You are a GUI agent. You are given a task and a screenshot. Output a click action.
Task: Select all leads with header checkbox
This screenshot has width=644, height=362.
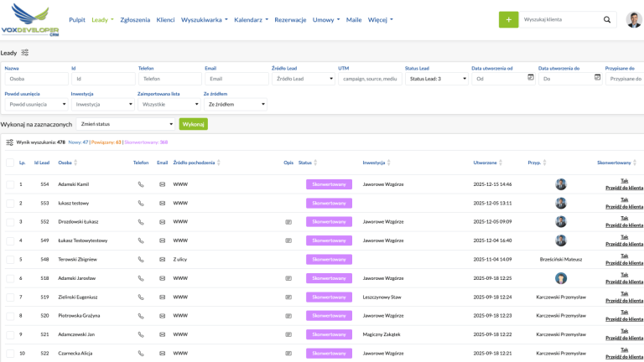tap(9, 163)
